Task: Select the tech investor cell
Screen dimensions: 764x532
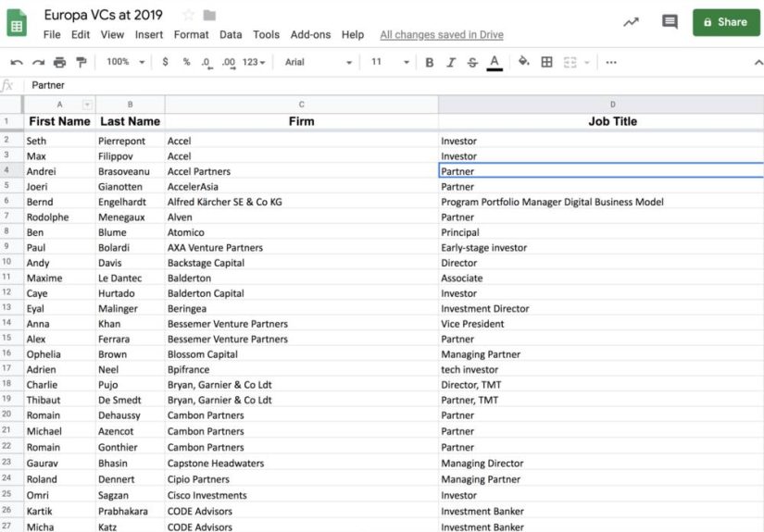Action: (601, 369)
